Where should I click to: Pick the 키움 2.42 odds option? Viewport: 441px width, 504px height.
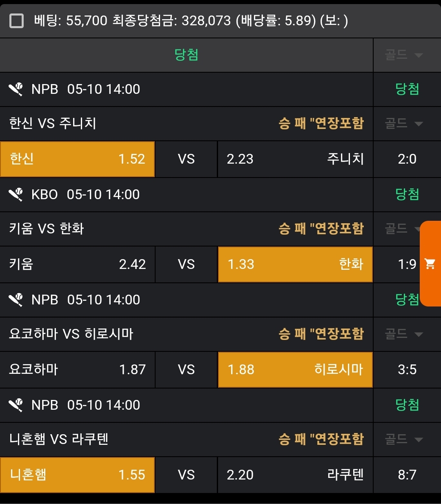point(77,264)
